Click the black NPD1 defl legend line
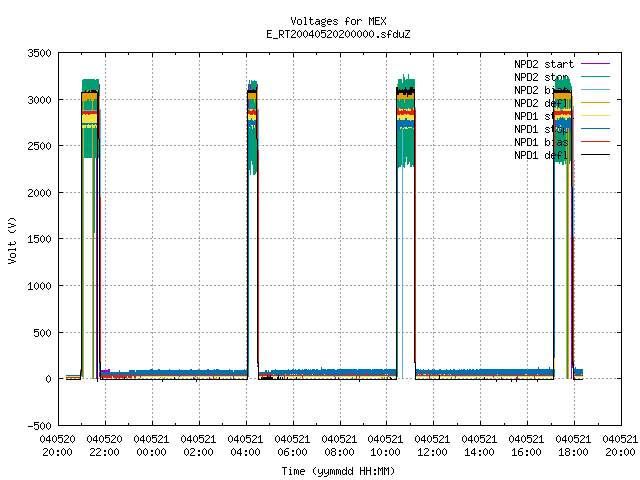 tap(595, 155)
